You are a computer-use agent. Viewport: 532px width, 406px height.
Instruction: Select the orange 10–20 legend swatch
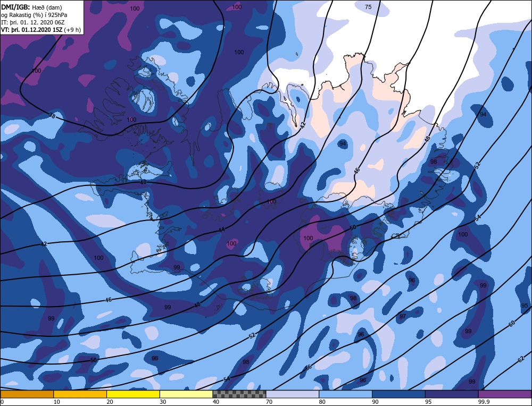80,394
